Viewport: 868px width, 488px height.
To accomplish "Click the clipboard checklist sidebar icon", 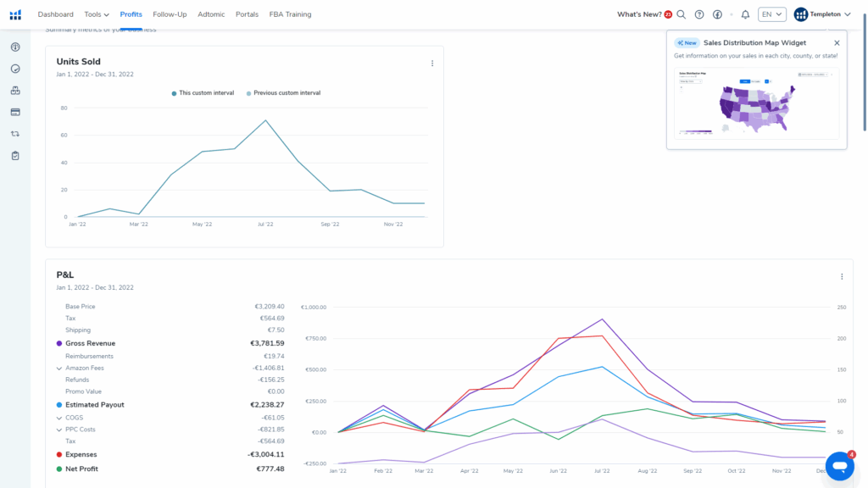I will [15, 156].
